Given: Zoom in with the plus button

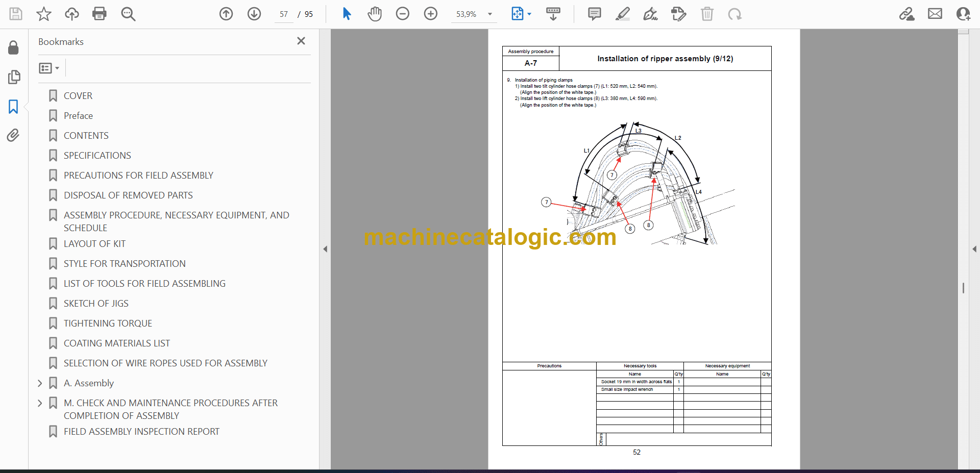Looking at the screenshot, I should click(431, 14).
